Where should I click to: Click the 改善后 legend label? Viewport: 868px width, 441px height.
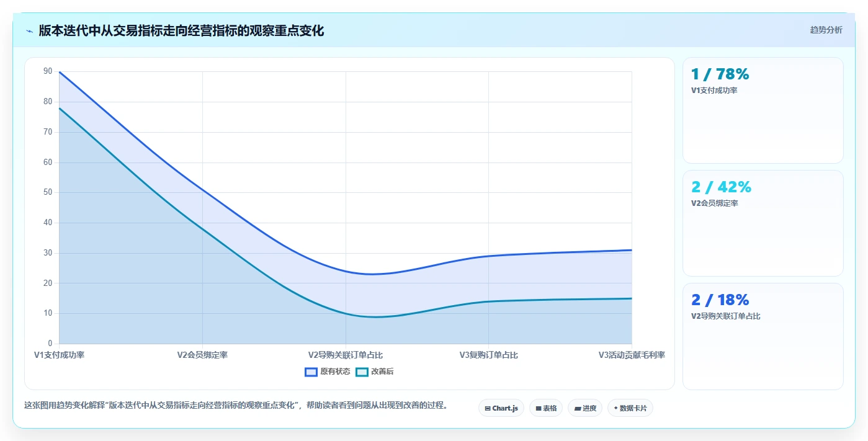click(382, 372)
